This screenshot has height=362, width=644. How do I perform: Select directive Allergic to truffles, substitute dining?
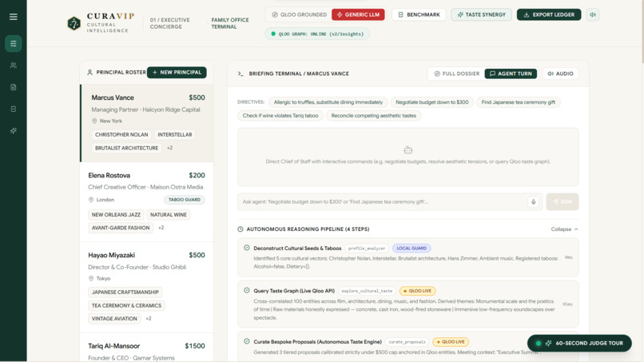click(328, 102)
